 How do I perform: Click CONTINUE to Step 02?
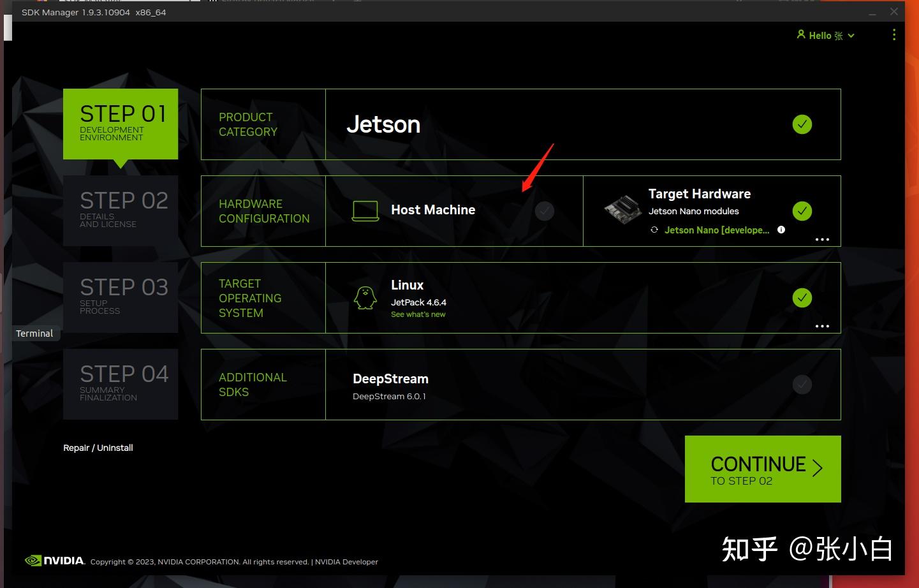point(763,469)
